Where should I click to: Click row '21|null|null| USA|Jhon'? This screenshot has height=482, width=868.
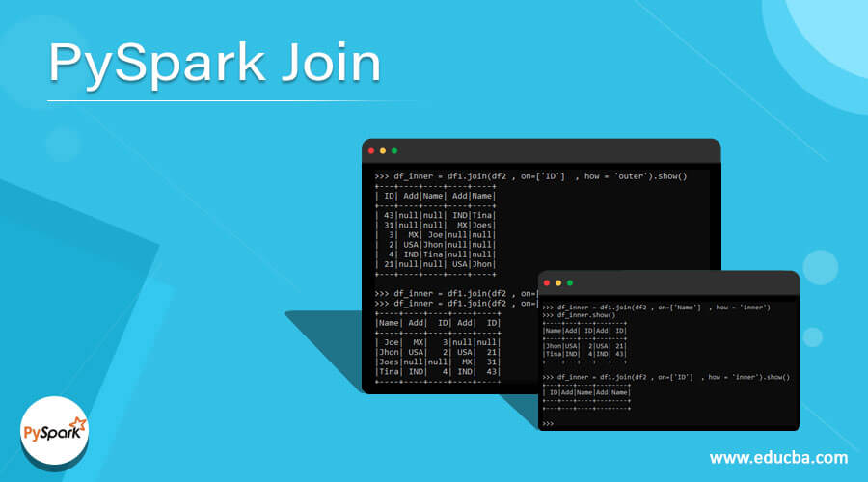click(435, 264)
